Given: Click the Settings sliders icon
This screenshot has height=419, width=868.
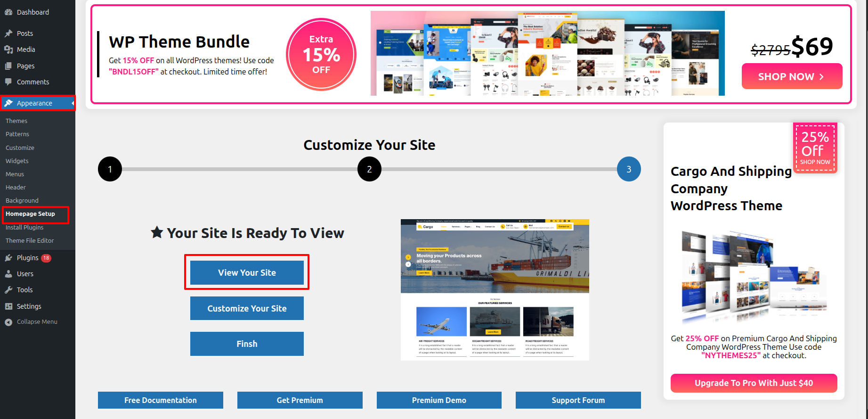Looking at the screenshot, I should 8,306.
